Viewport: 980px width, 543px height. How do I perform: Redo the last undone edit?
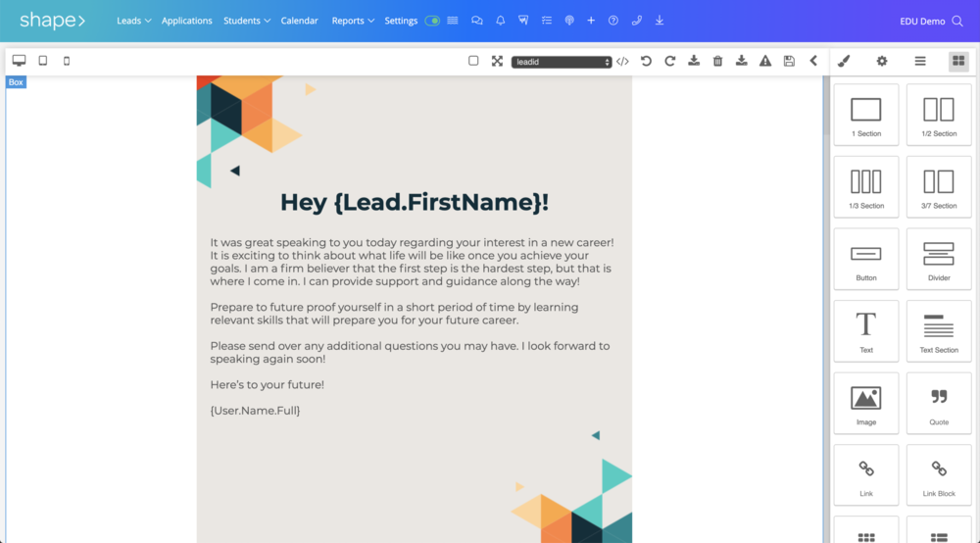(670, 61)
